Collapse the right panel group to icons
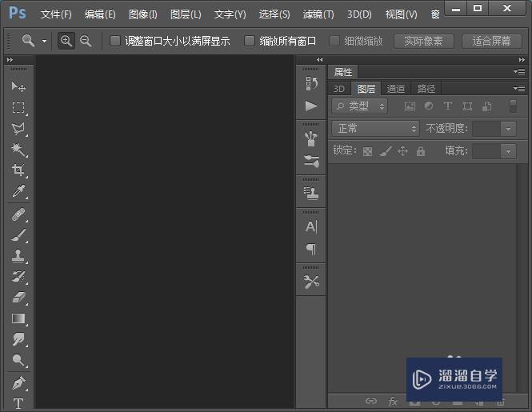The height and width of the screenshot is (412, 532). pos(522,60)
